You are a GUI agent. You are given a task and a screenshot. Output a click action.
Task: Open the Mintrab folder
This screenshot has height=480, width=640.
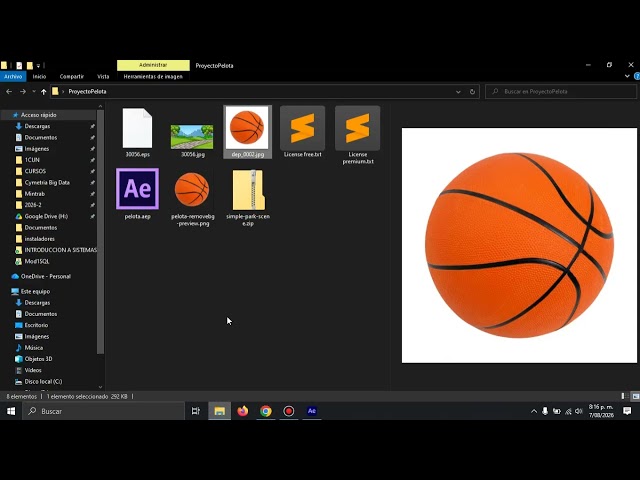point(35,193)
